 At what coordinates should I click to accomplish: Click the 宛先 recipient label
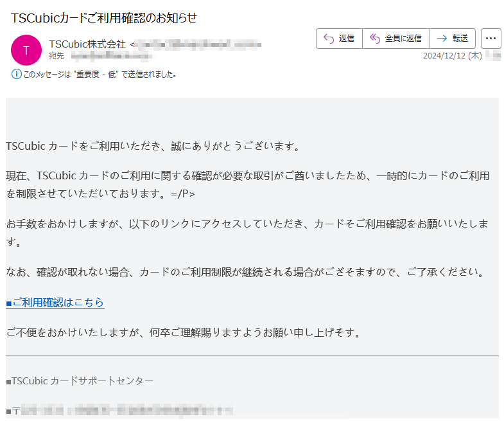tap(56, 56)
